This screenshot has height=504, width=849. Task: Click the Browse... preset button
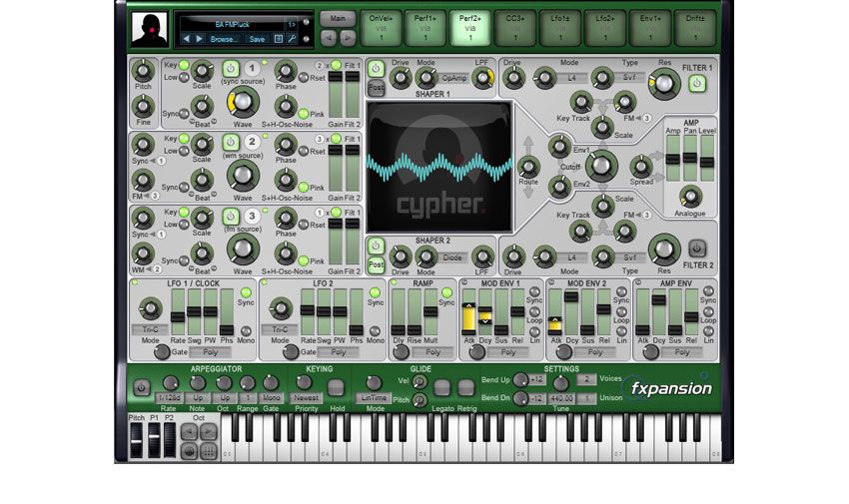click(x=224, y=39)
